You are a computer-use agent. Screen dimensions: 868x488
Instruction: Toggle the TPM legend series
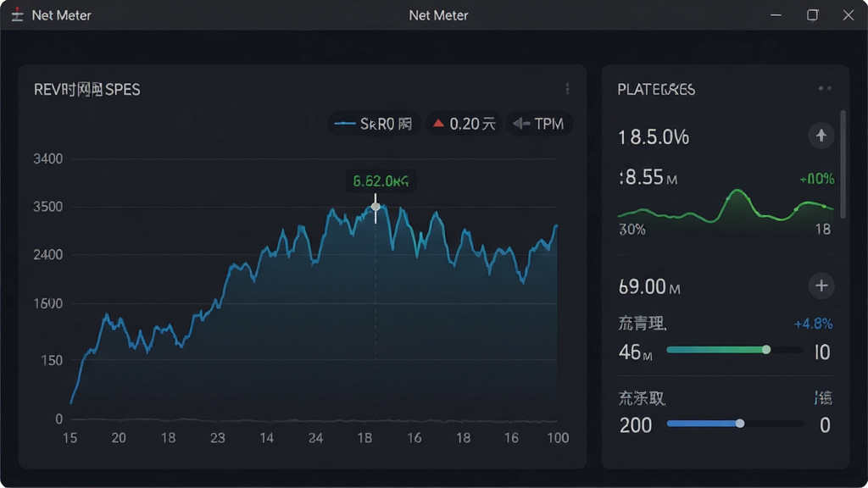[x=538, y=124]
